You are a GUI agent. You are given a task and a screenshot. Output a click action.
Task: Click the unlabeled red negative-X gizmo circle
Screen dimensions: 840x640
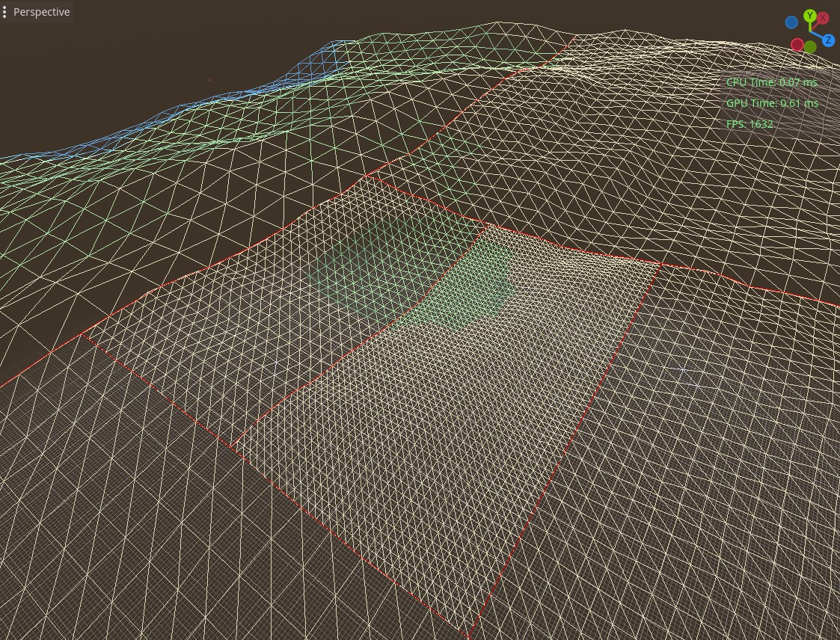pyautogui.click(x=797, y=44)
